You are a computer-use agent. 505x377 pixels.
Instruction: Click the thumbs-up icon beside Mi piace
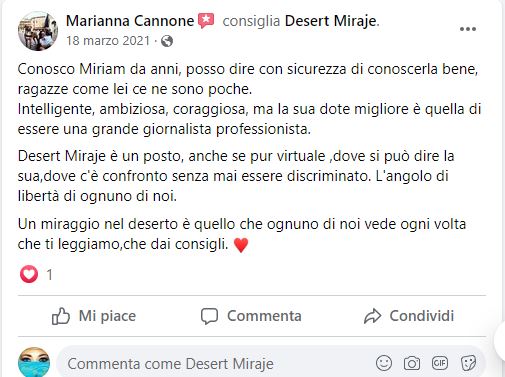click(x=61, y=316)
